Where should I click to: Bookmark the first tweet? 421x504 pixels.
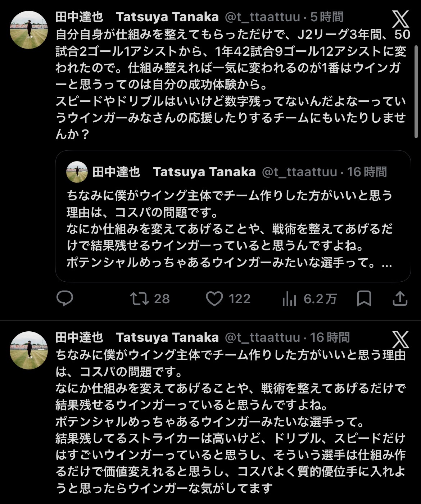pyautogui.click(x=364, y=299)
